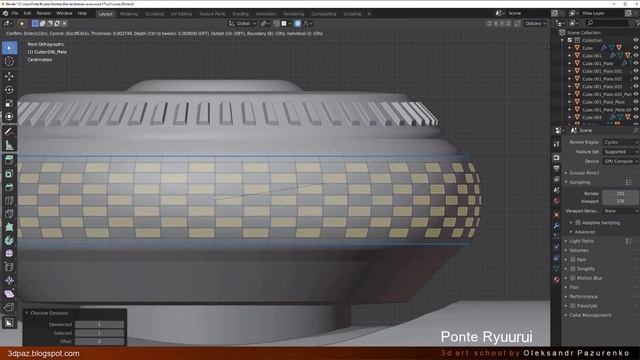Adjust the Deselected value in Checker Deselect
The image size is (640, 360).
(x=99, y=324)
